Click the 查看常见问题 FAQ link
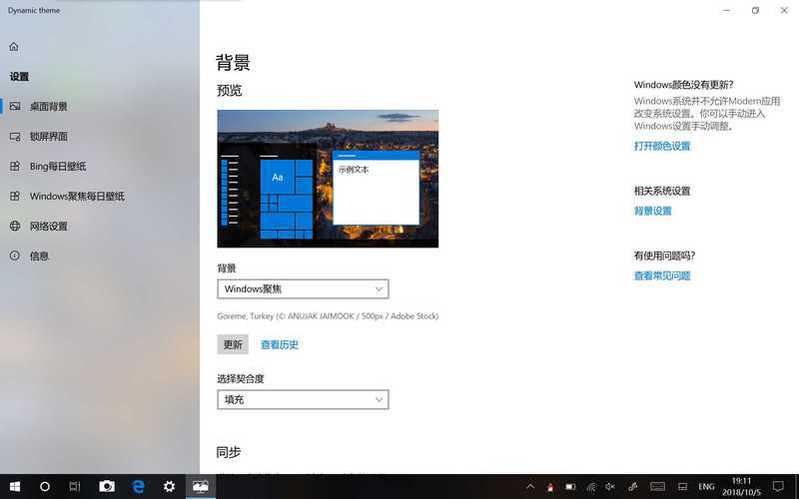Viewport: 799px width, 499px height. pyautogui.click(x=661, y=276)
